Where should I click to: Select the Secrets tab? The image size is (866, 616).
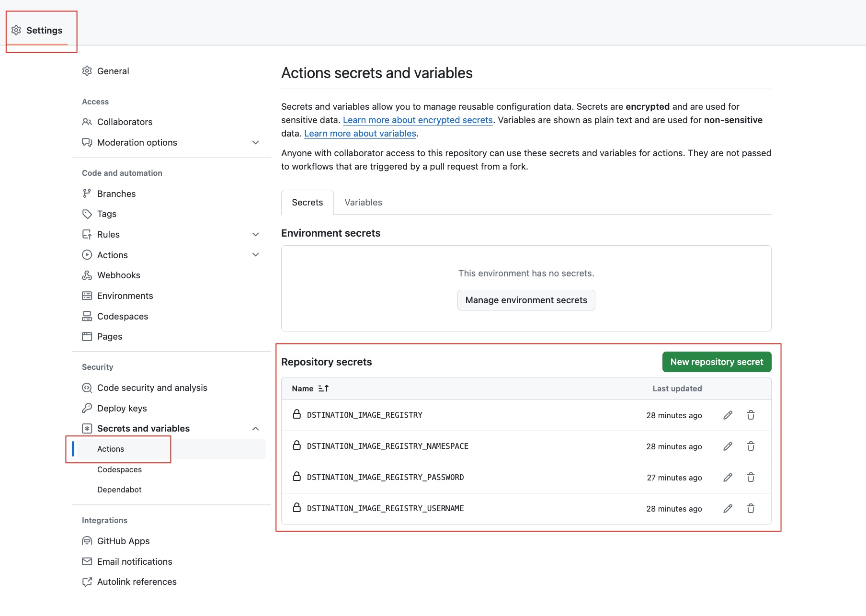click(x=307, y=203)
